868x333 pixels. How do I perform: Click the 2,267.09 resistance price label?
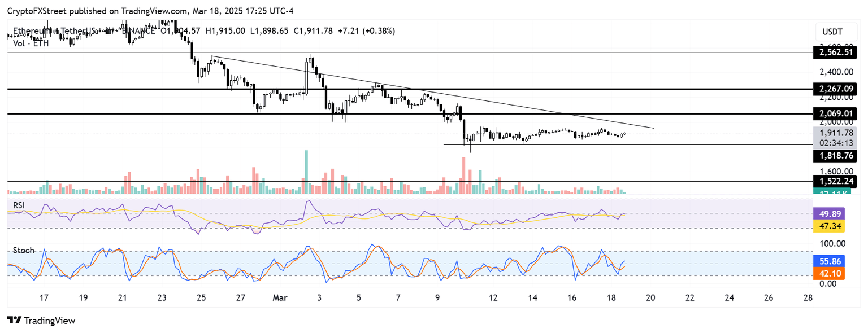(x=836, y=89)
